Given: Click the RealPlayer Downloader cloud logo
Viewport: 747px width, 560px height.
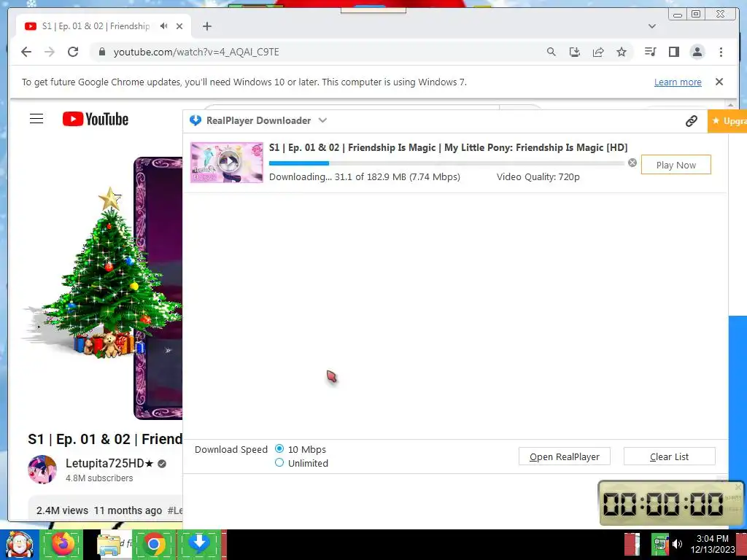Looking at the screenshot, I should click(196, 120).
